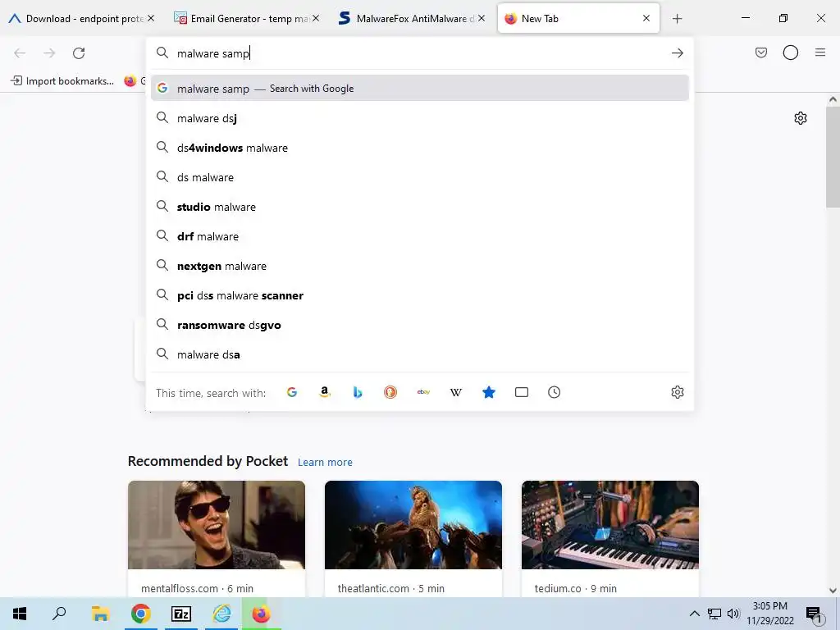This screenshot has height=630, width=840.
Task: Open theatlantic.com article thumbnail
Action: click(413, 524)
